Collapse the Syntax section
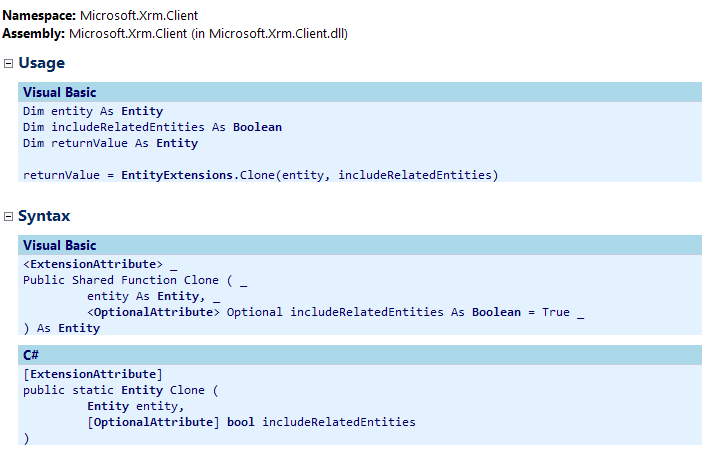Screen dimensions: 702x453 (8, 217)
